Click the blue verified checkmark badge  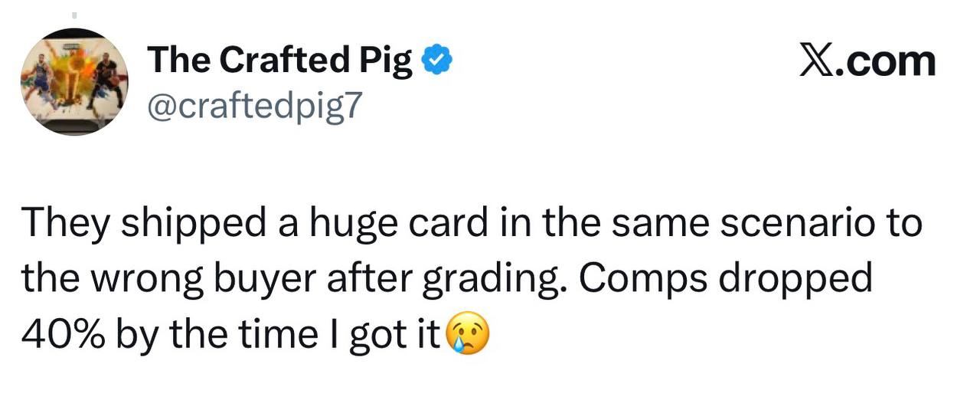[437, 62]
